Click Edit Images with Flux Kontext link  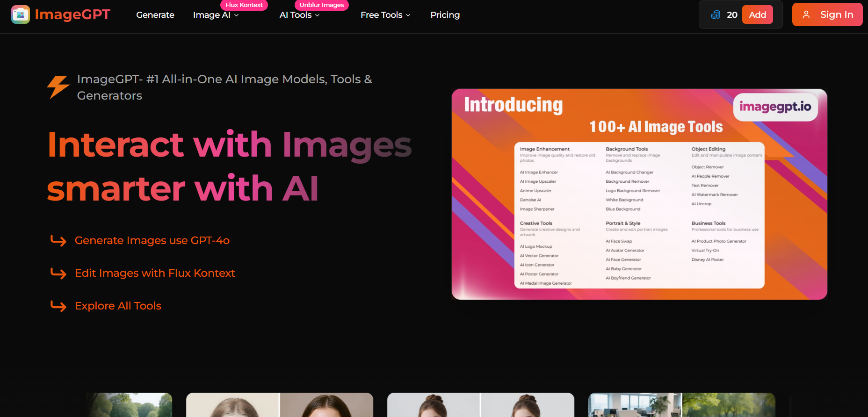(155, 273)
